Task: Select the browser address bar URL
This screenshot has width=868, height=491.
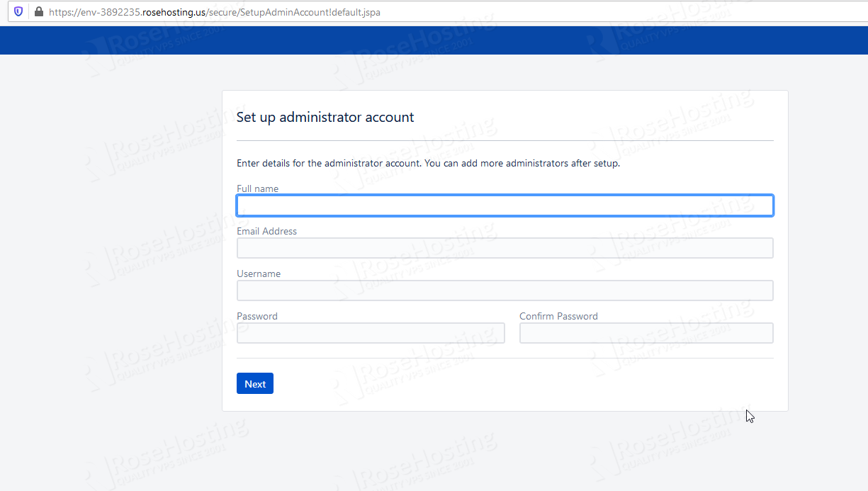Action: (214, 12)
